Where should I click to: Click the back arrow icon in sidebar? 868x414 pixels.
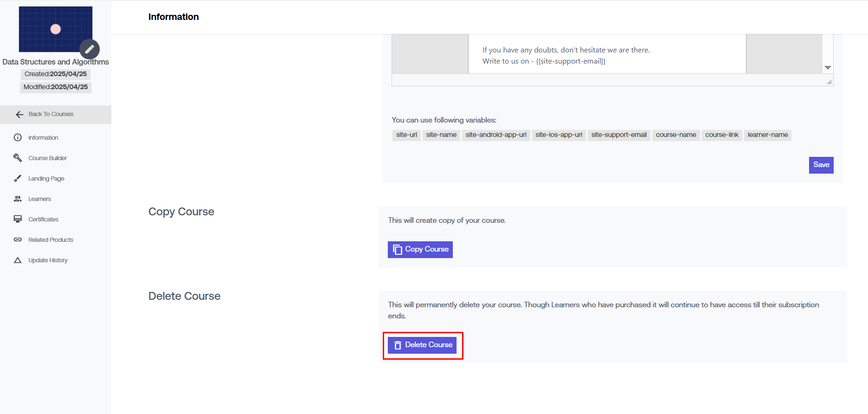pos(19,115)
